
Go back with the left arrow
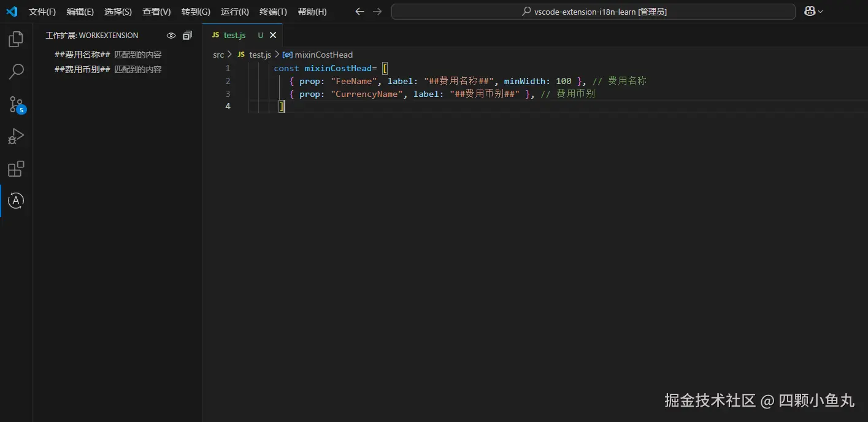point(360,12)
